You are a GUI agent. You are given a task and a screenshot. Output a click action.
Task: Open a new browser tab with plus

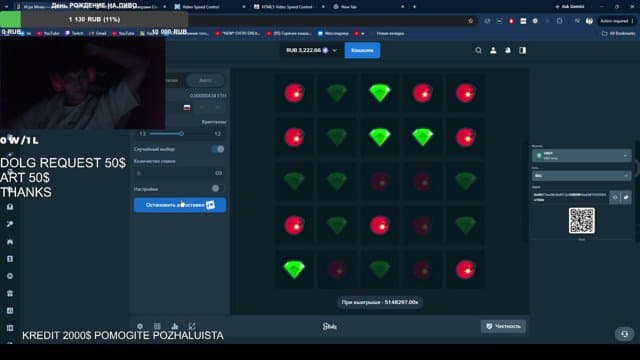coord(414,7)
